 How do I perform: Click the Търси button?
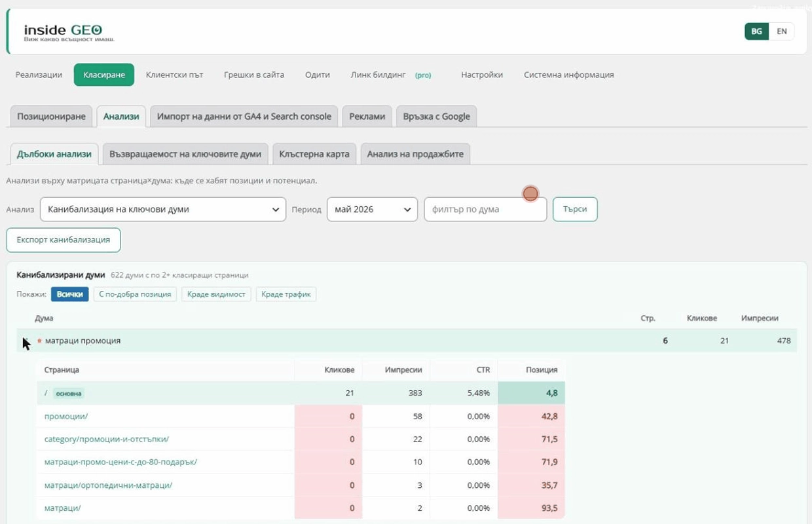[575, 210]
